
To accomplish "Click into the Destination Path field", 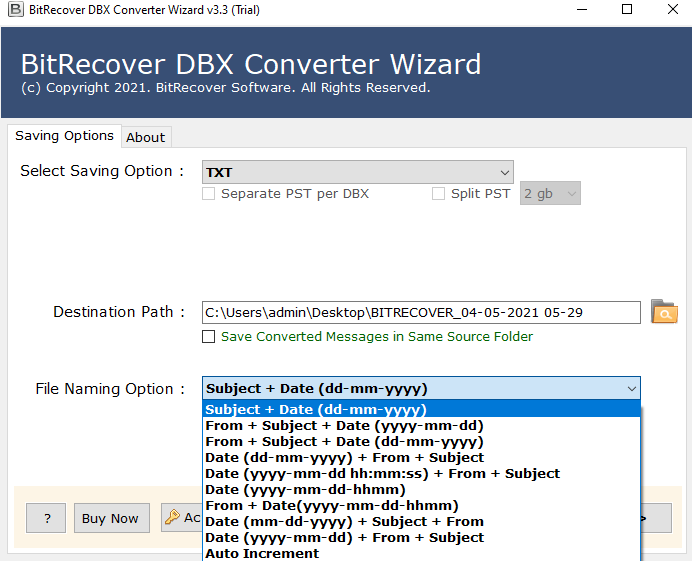I will pyautogui.click(x=421, y=313).
